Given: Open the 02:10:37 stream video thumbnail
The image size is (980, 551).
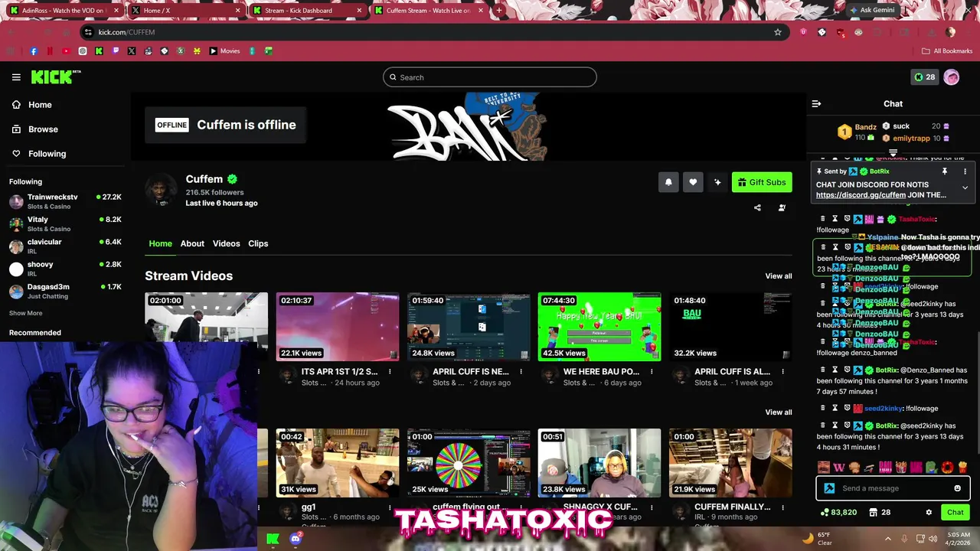Looking at the screenshot, I should click(x=338, y=327).
